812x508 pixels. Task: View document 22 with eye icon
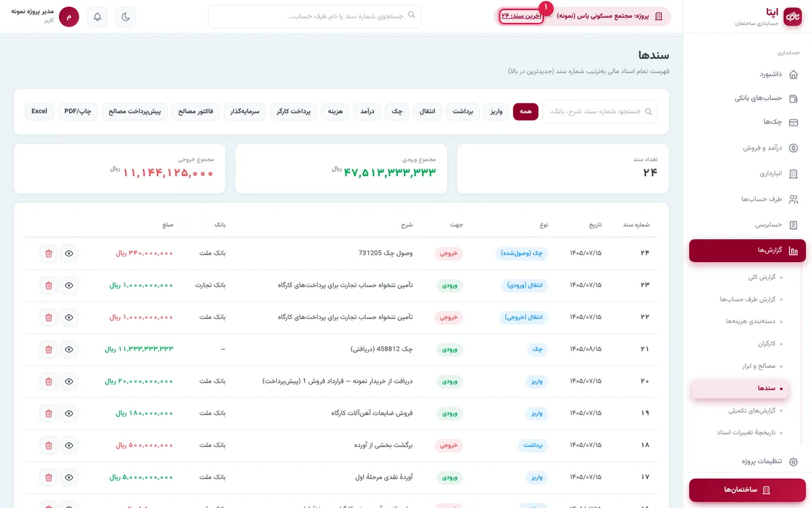[69, 317]
